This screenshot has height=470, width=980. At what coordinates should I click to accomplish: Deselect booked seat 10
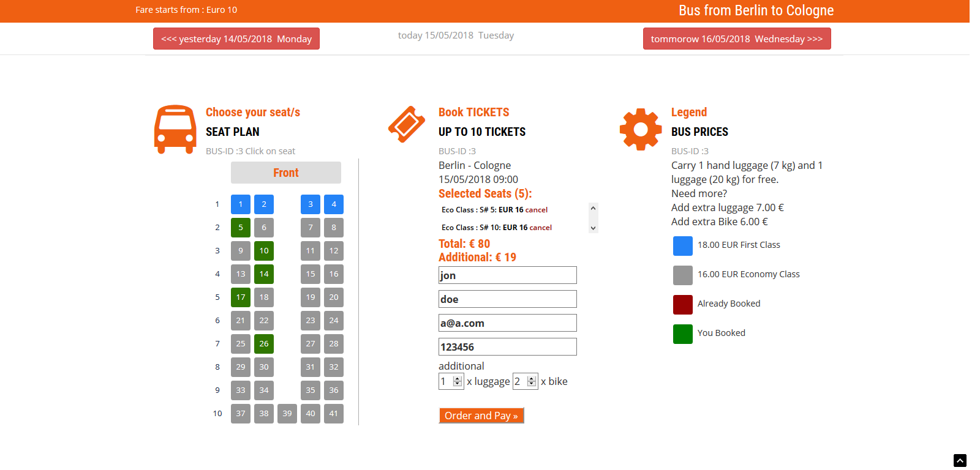pos(264,251)
